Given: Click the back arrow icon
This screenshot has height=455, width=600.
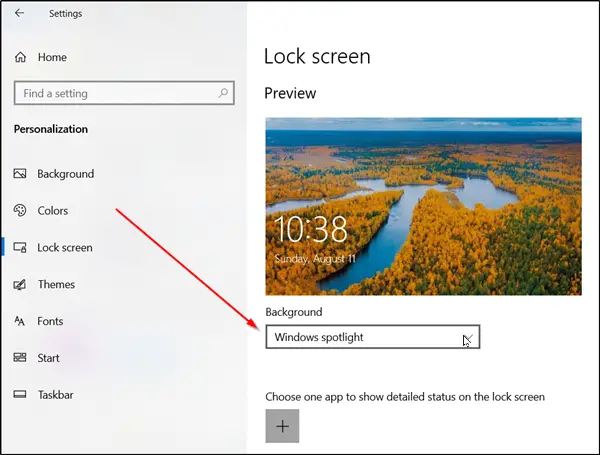Looking at the screenshot, I should pyautogui.click(x=19, y=13).
